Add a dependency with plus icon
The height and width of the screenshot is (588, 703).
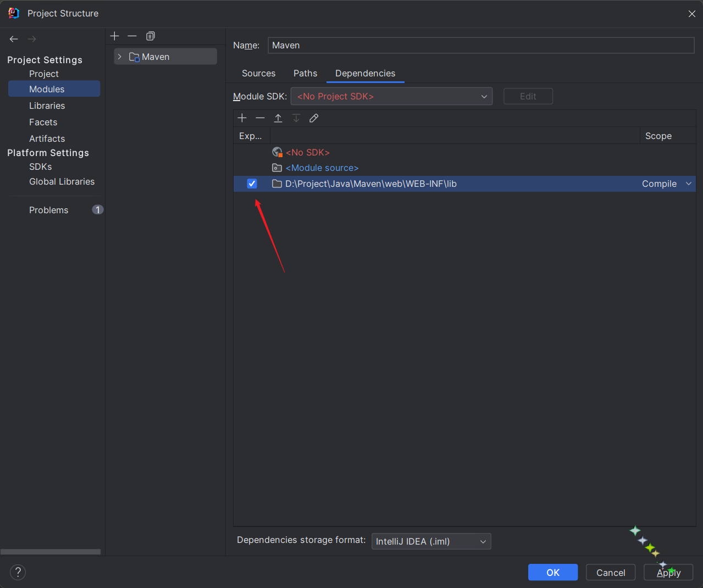click(x=242, y=118)
